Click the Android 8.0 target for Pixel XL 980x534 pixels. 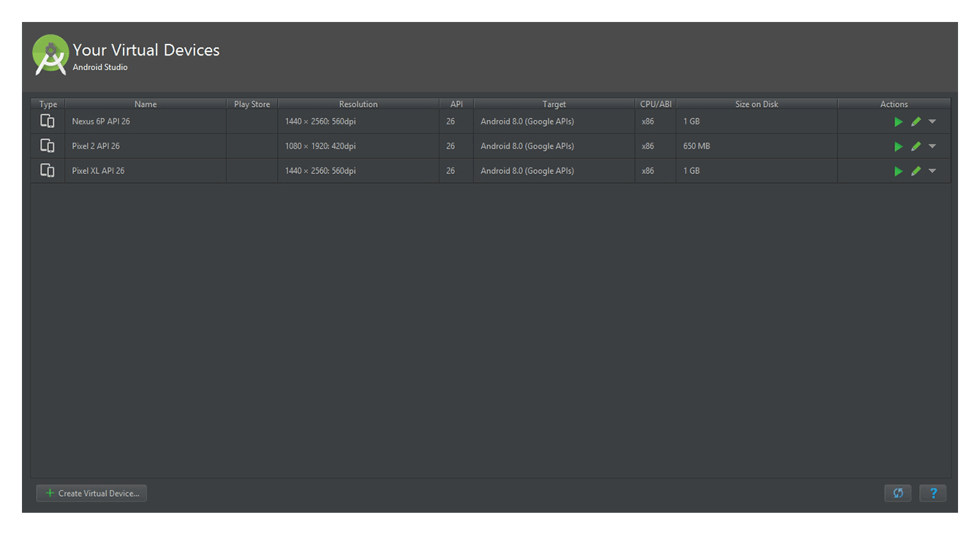point(554,170)
